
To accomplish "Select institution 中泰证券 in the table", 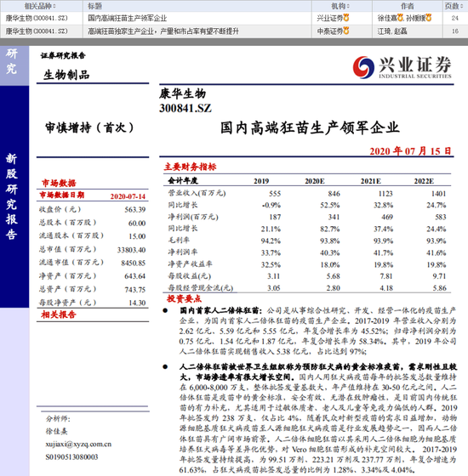I will coord(330,31).
